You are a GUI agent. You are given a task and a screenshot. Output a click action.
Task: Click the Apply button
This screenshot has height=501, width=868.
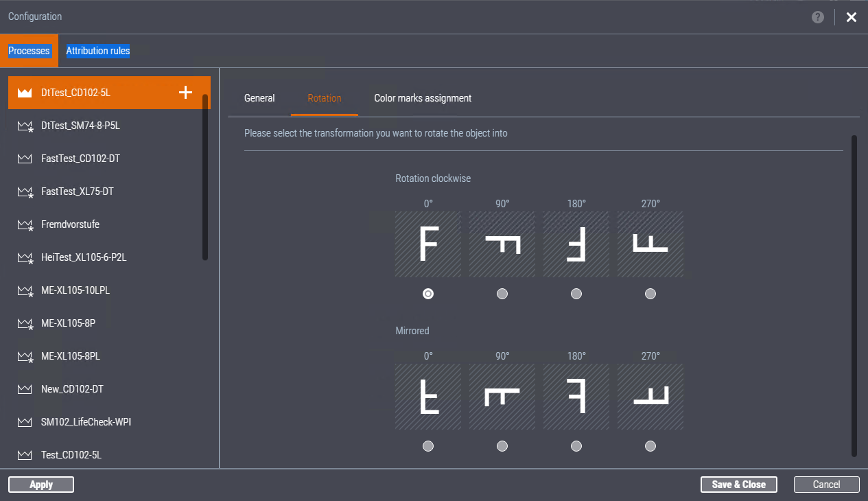click(x=40, y=484)
